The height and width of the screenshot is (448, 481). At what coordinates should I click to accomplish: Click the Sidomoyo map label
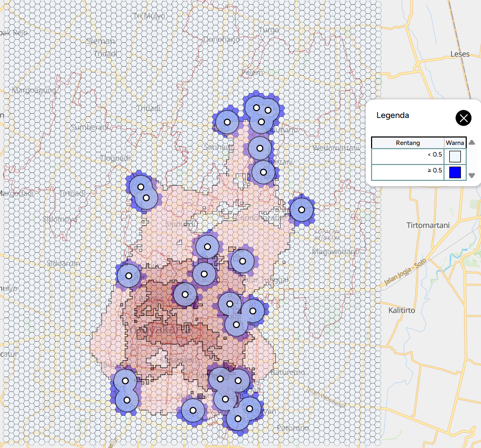coord(60,220)
